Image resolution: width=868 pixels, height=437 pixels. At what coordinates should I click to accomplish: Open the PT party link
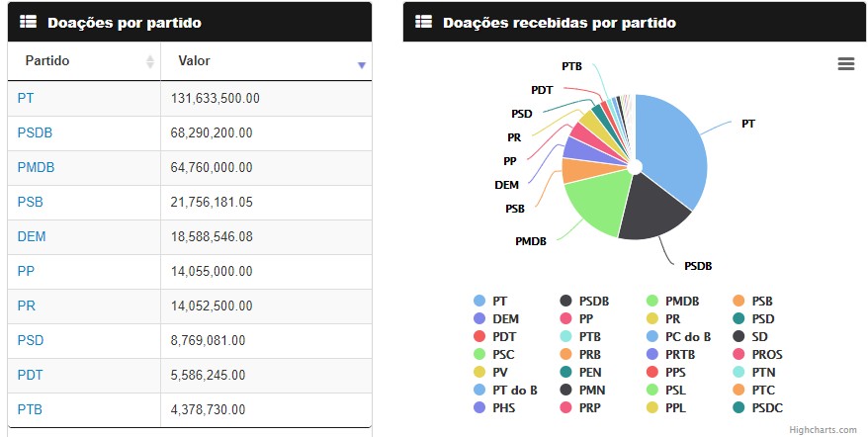click(x=26, y=98)
